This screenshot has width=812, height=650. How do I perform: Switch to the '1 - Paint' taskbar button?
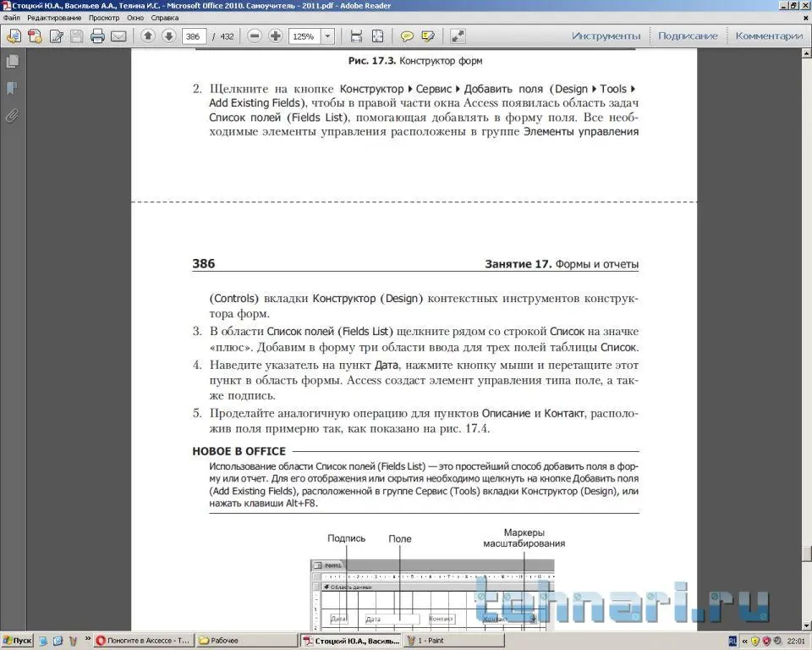(x=455, y=641)
